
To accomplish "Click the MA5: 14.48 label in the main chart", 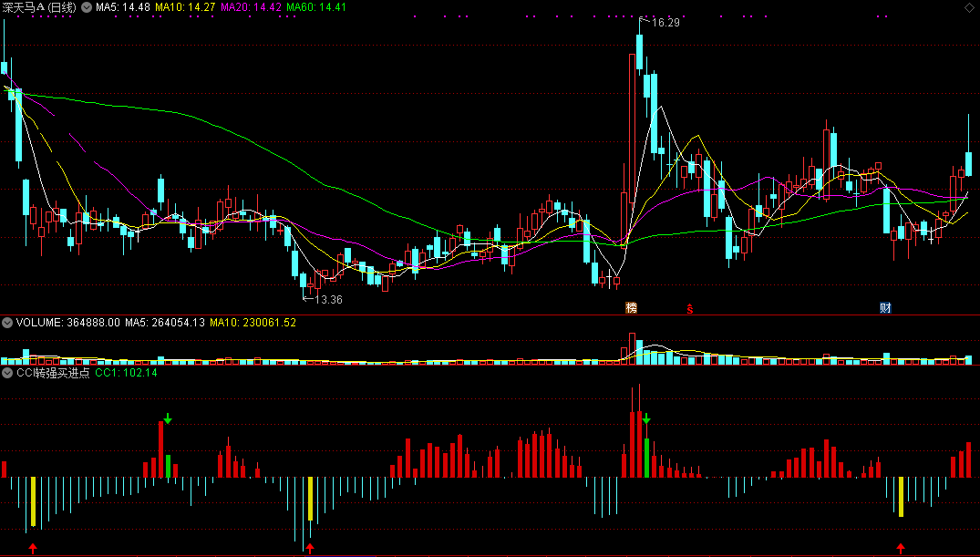I will click(x=122, y=7).
